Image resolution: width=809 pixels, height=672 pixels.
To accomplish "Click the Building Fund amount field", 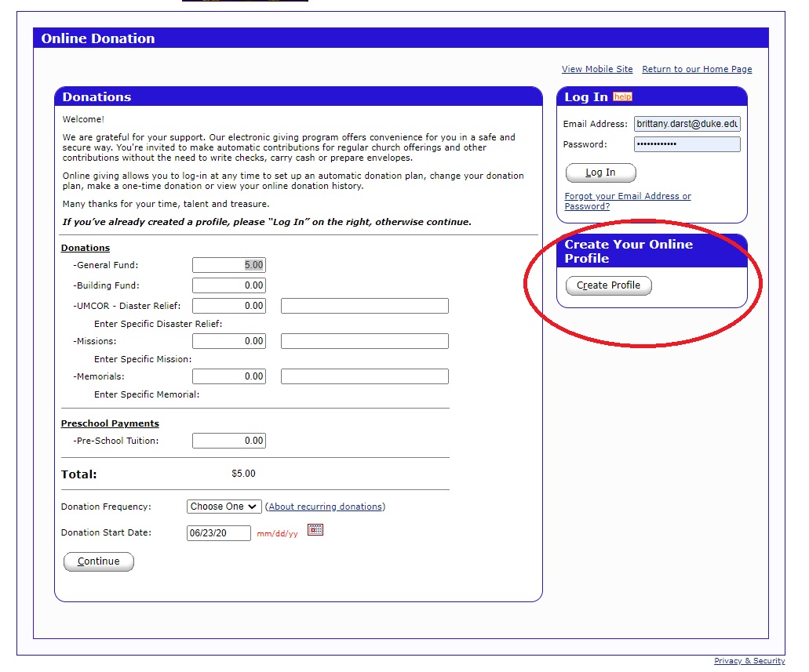I will point(229,285).
